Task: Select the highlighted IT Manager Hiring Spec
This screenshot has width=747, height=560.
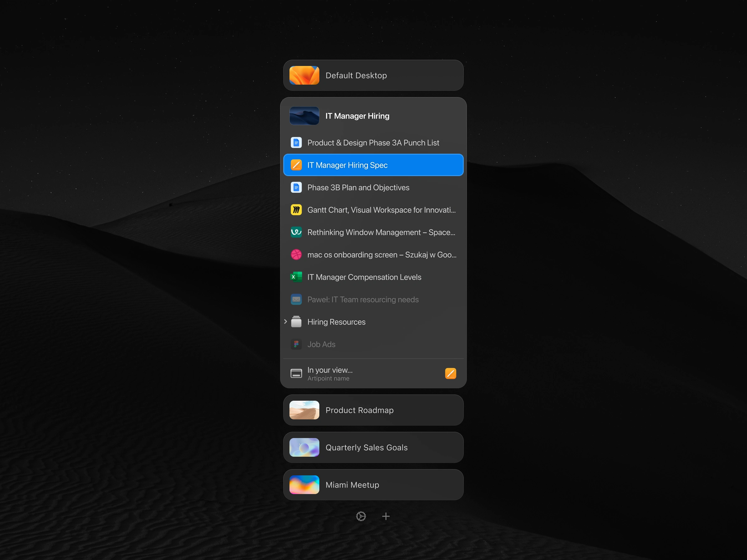Action: tap(347, 165)
